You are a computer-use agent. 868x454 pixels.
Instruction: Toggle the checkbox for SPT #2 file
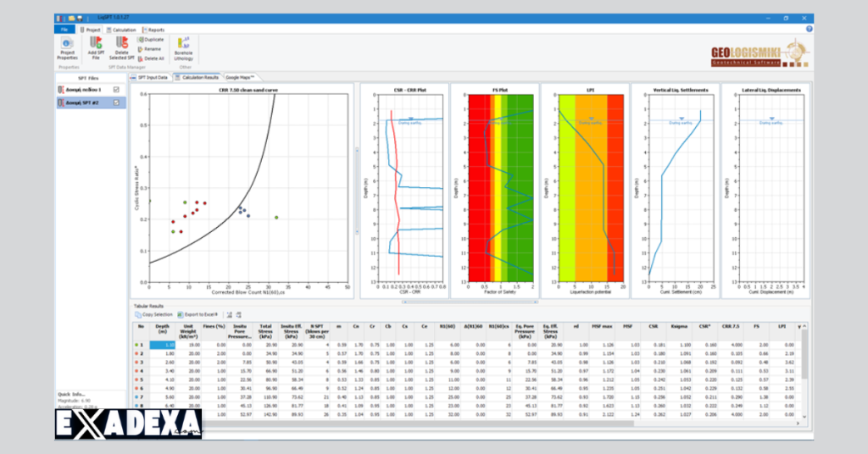click(116, 102)
